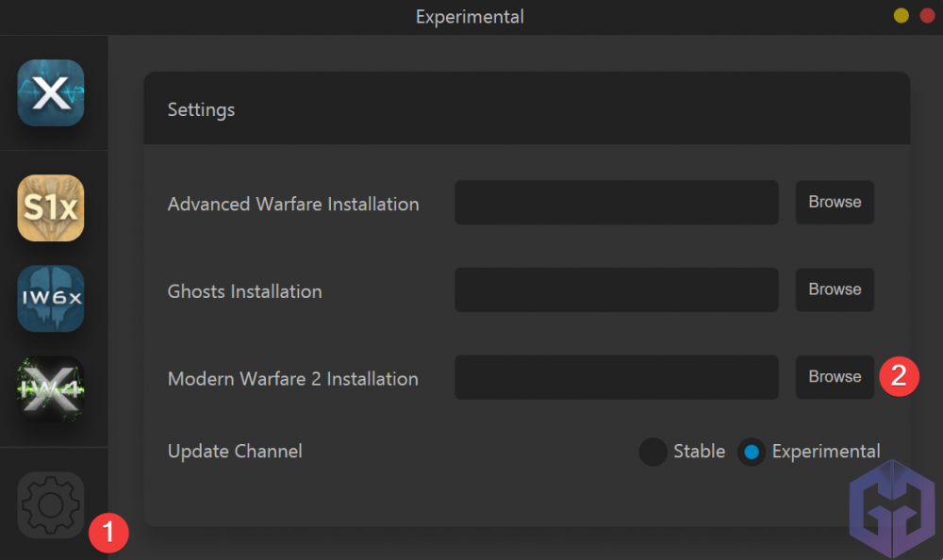The height and width of the screenshot is (560, 943).
Task: Click the red number 1 marker
Action: tap(108, 533)
